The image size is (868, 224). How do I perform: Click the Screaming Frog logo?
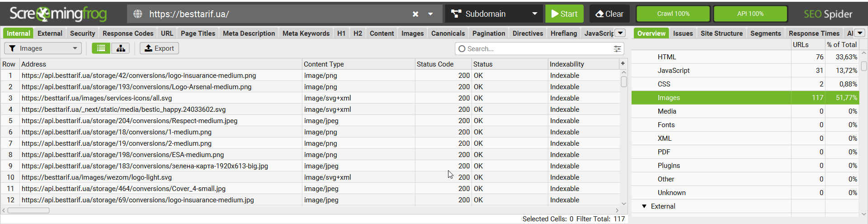(x=58, y=14)
